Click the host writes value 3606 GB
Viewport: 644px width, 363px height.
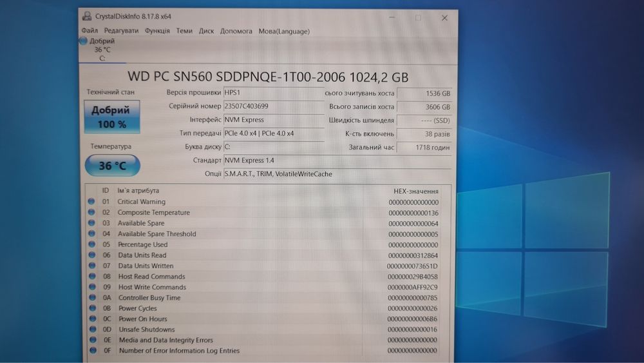424,107
